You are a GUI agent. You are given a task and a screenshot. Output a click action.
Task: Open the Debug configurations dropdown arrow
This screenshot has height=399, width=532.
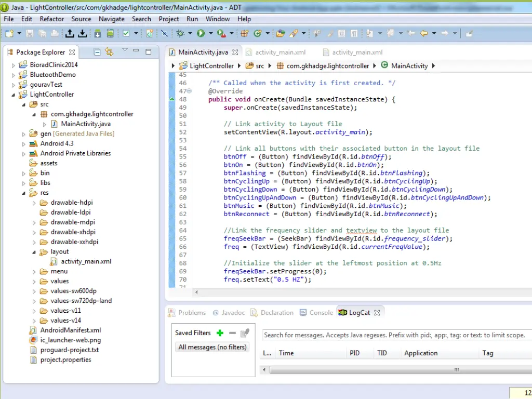(190, 33)
